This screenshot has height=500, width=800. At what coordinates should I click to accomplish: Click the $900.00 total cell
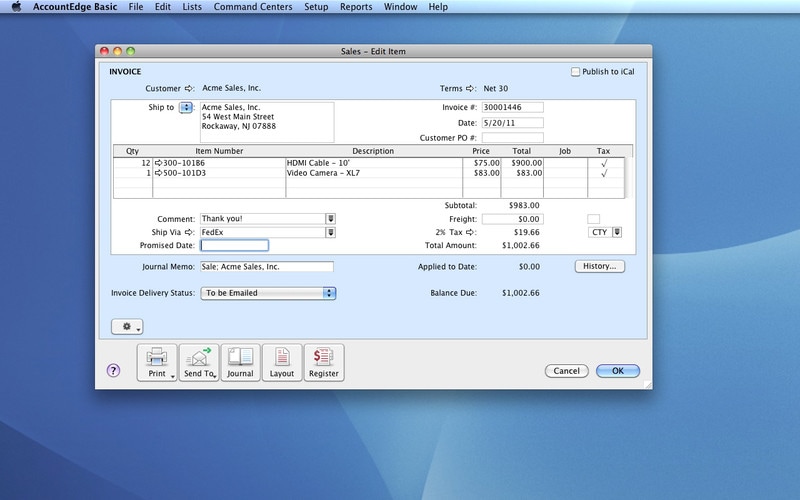[x=522, y=163]
